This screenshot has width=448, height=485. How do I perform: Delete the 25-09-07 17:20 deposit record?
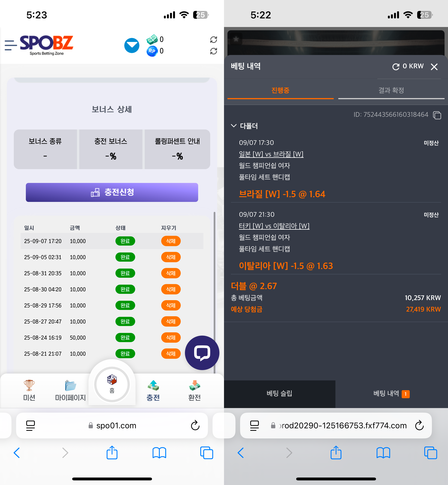(171, 241)
